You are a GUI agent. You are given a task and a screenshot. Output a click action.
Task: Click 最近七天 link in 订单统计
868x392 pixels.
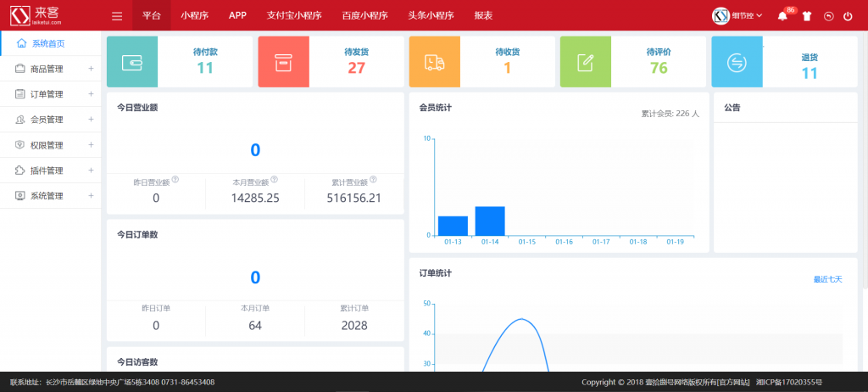click(827, 279)
